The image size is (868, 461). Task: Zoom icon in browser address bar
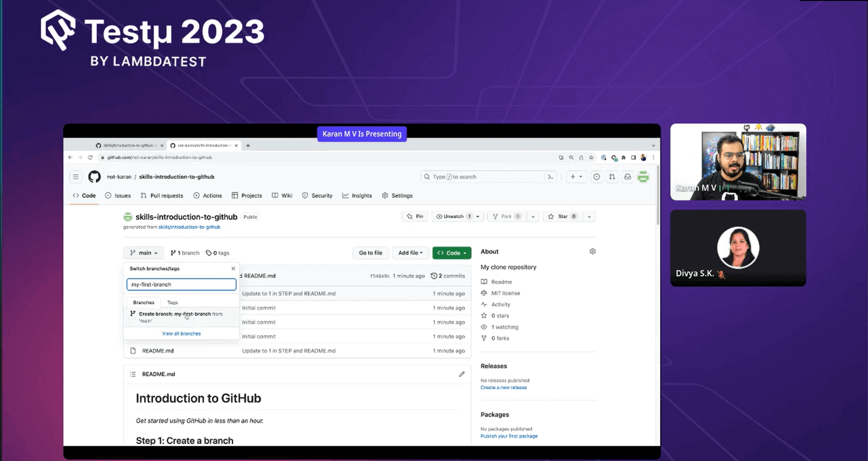click(x=571, y=158)
